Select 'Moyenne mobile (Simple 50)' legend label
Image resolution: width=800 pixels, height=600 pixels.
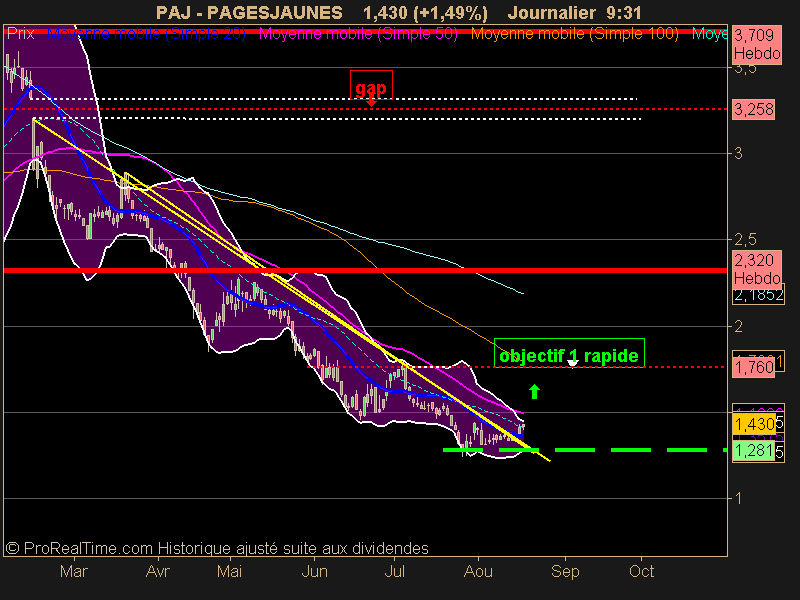coord(358,34)
